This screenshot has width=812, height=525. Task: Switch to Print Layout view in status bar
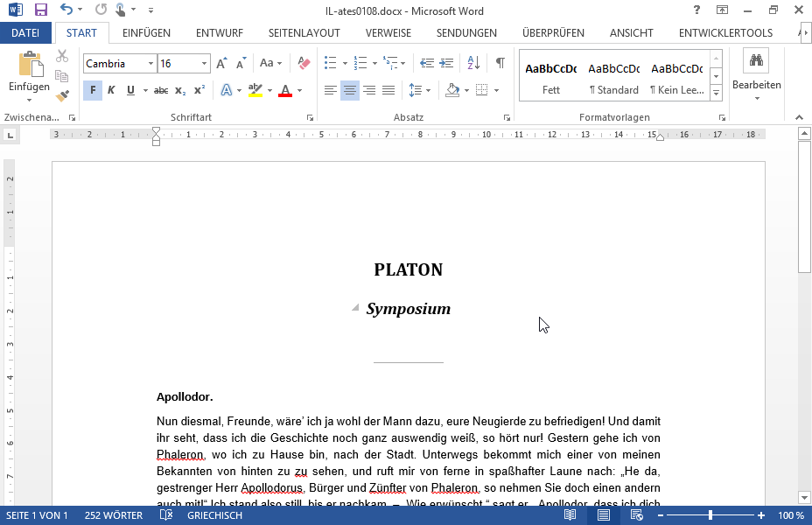click(603, 515)
